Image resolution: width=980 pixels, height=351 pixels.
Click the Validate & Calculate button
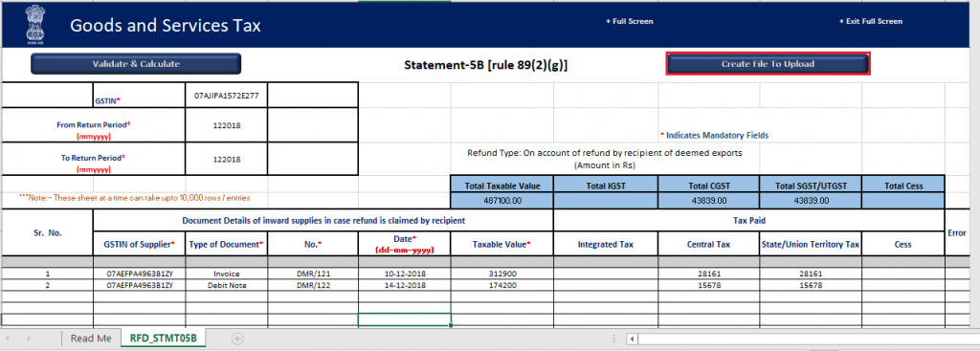point(136,64)
